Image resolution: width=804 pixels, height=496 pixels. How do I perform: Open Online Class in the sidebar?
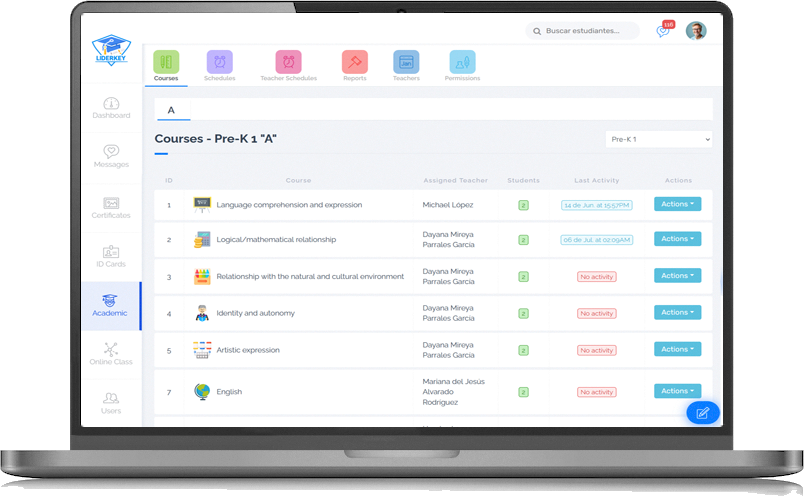pyautogui.click(x=111, y=354)
